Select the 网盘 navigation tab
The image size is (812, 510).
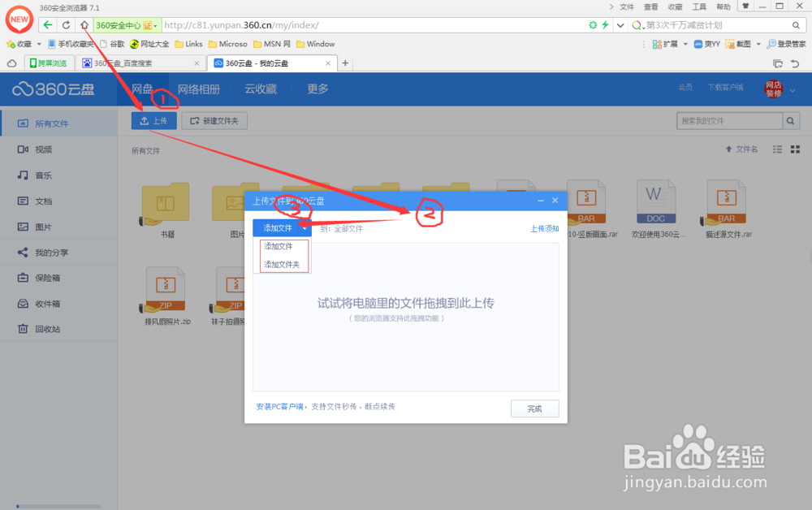click(142, 89)
